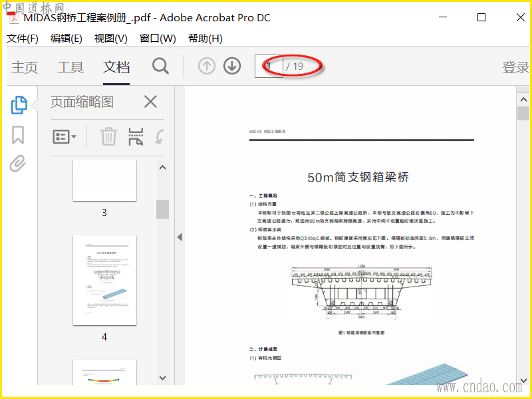Click the delete pages trash icon
The image size is (532, 399).
click(108, 137)
